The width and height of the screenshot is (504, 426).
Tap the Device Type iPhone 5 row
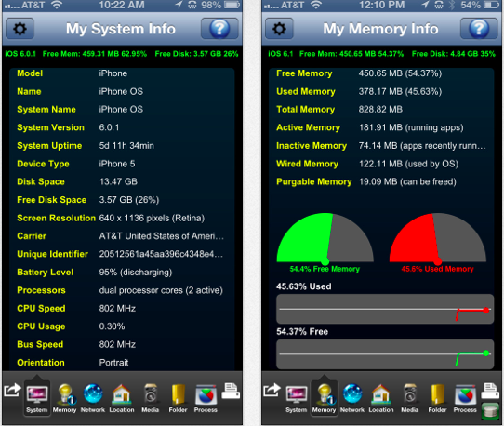tap(122, 164)
